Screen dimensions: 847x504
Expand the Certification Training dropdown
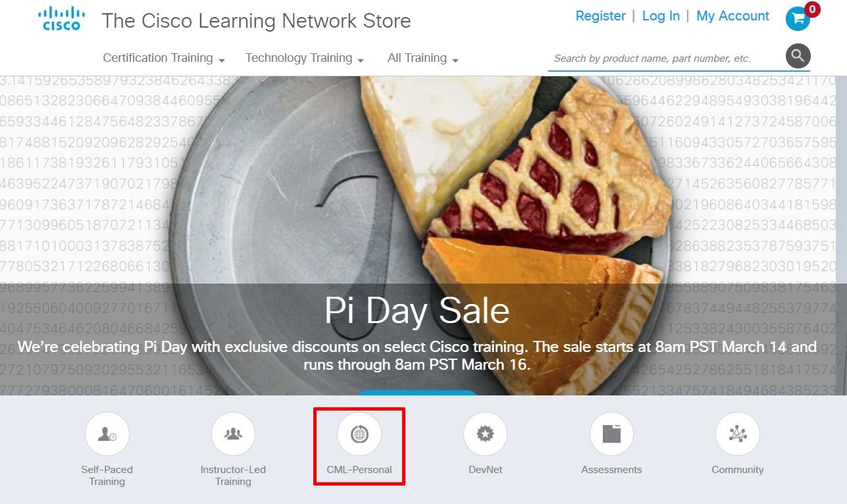(x=164, y=58)
